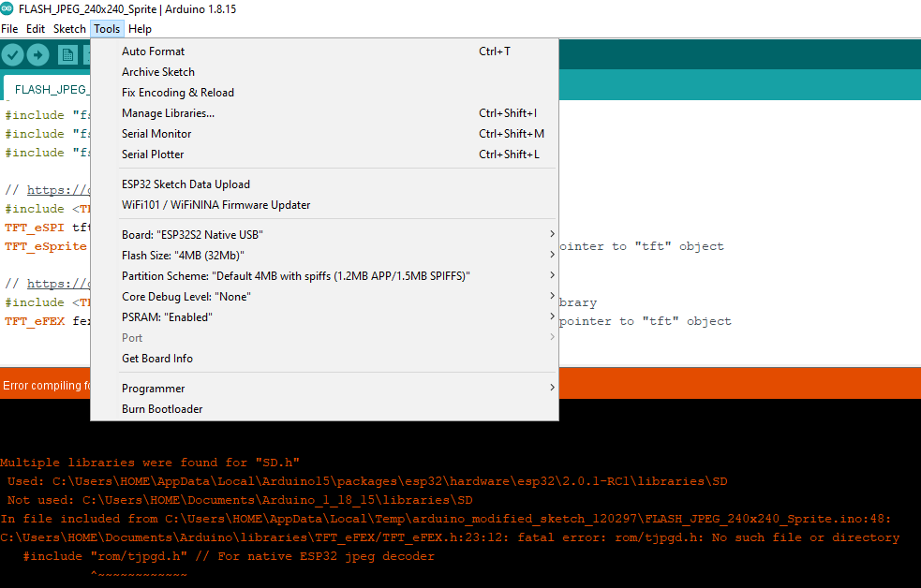Open WiFi101 / WiFiNINA Firmware Updater

pyautogui.click(x=324, y=204)
